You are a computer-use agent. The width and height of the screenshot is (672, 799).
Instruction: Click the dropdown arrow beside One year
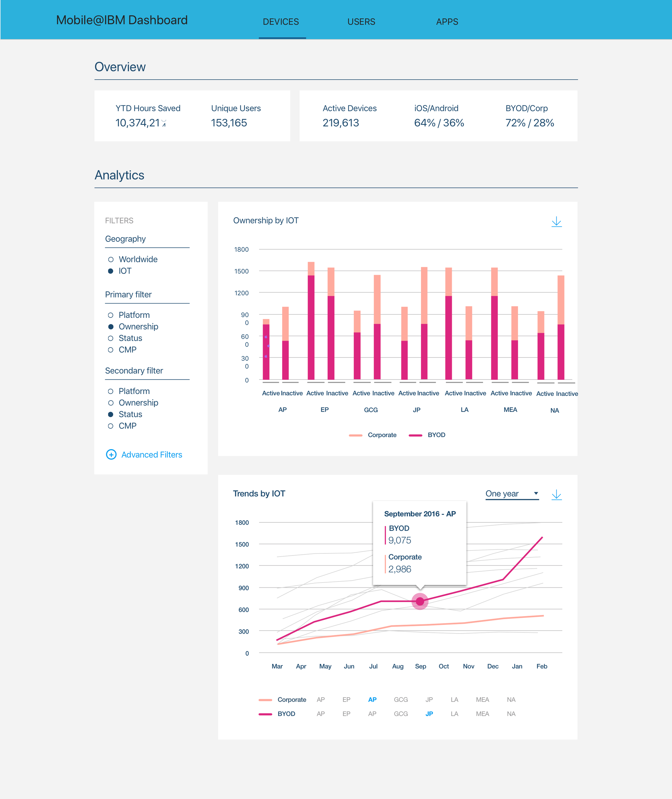pos(536,493)
